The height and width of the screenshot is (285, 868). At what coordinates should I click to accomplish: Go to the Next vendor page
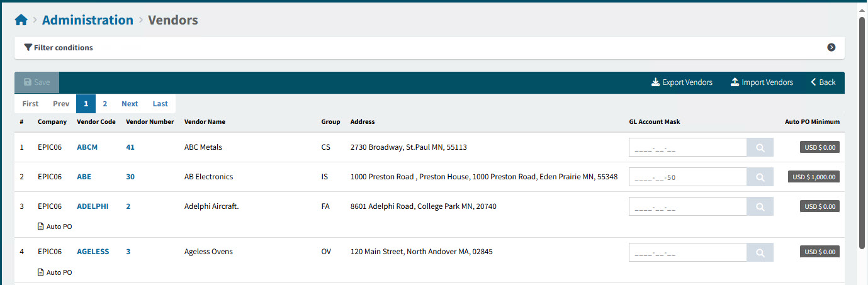point(130,104)
